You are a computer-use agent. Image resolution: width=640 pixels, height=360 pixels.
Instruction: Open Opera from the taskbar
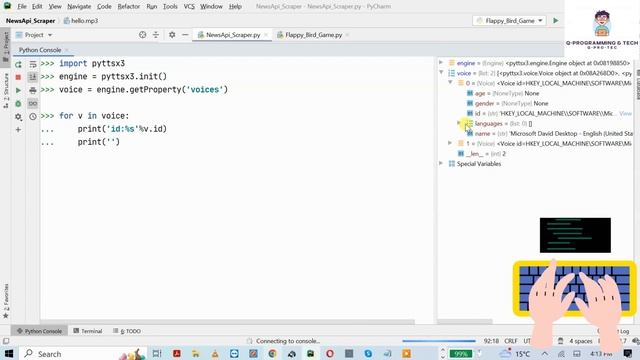click(330, 353)
